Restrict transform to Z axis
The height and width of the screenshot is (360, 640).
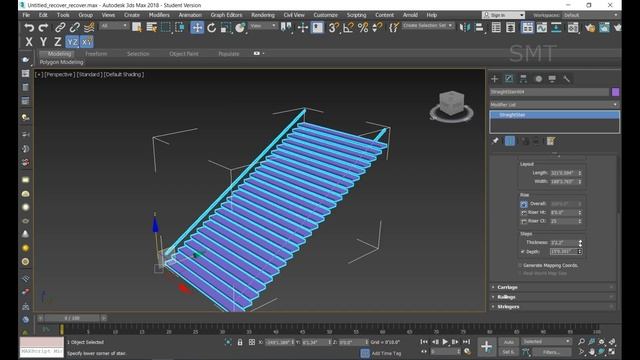pyautogui.click(x=58, y=42)
